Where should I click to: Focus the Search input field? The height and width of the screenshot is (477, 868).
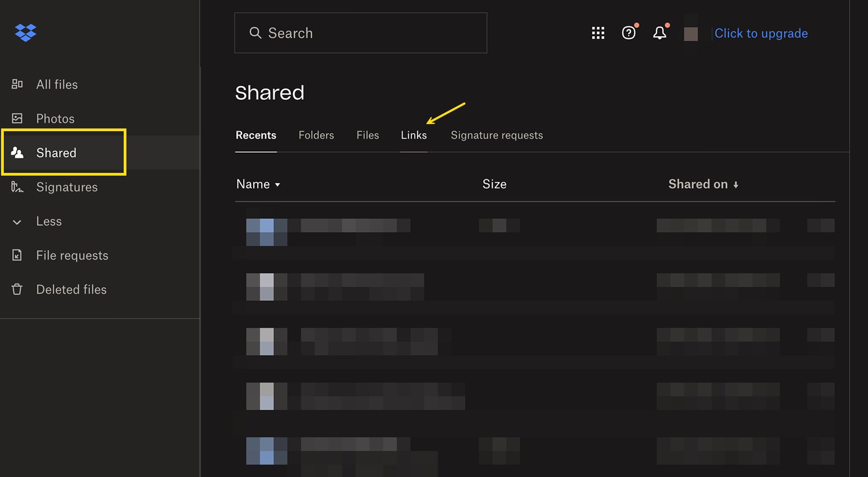coord(361,33)
